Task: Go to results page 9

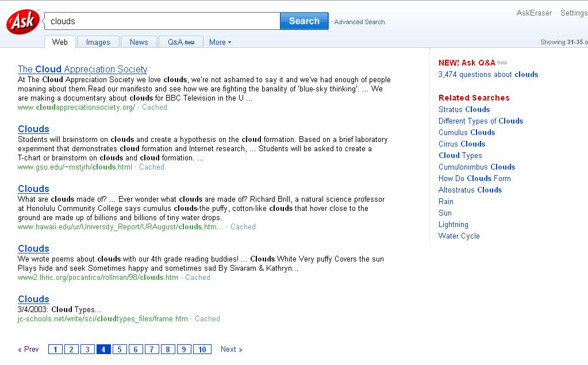Action: 184,349
